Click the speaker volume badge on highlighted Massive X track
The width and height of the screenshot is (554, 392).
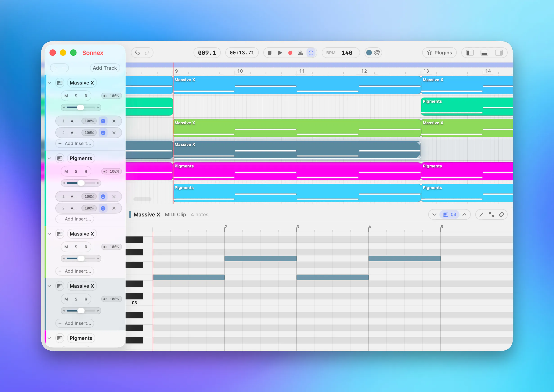click(x=111, y=299)
